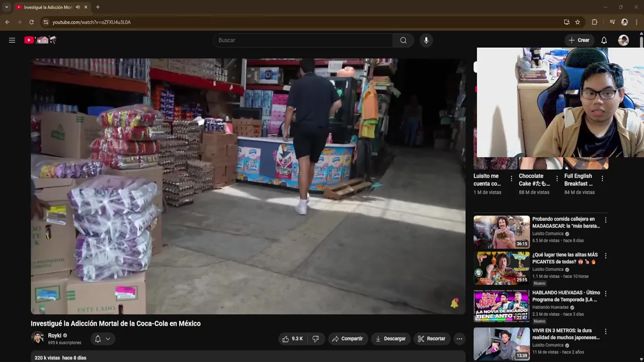Open Chrome's three-dot menu
The height and width of the screenshot is (362, 644).
tap(636, 22)
